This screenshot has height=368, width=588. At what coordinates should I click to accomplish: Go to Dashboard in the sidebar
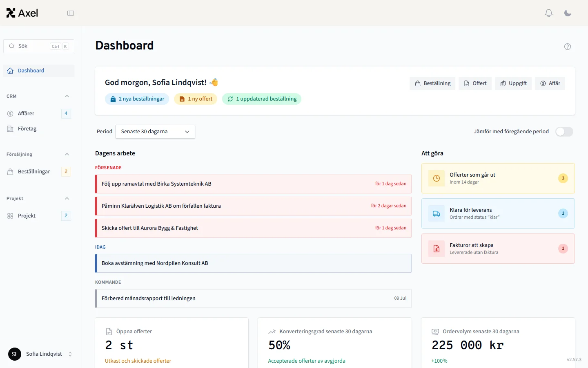pos(39,71)
